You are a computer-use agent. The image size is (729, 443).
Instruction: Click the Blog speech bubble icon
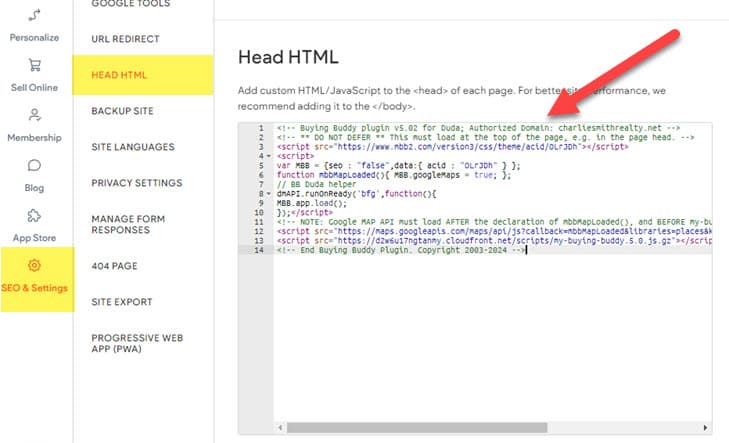click(34, 165)
